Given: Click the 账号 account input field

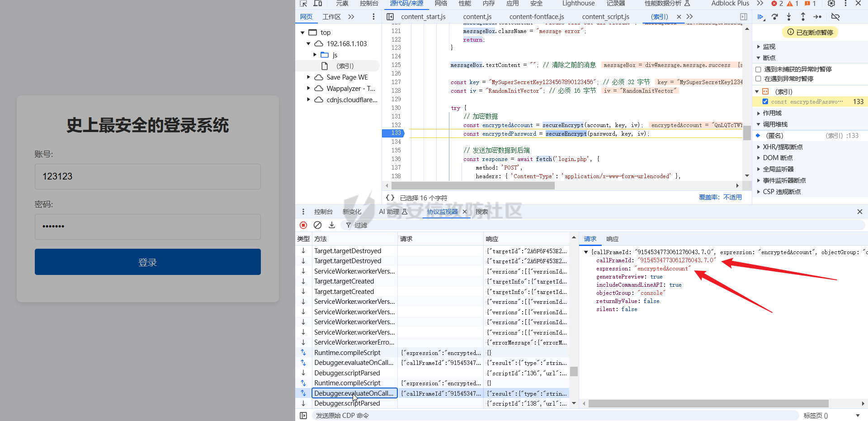Looking at the screenshot, I should [x=148, y=176].
